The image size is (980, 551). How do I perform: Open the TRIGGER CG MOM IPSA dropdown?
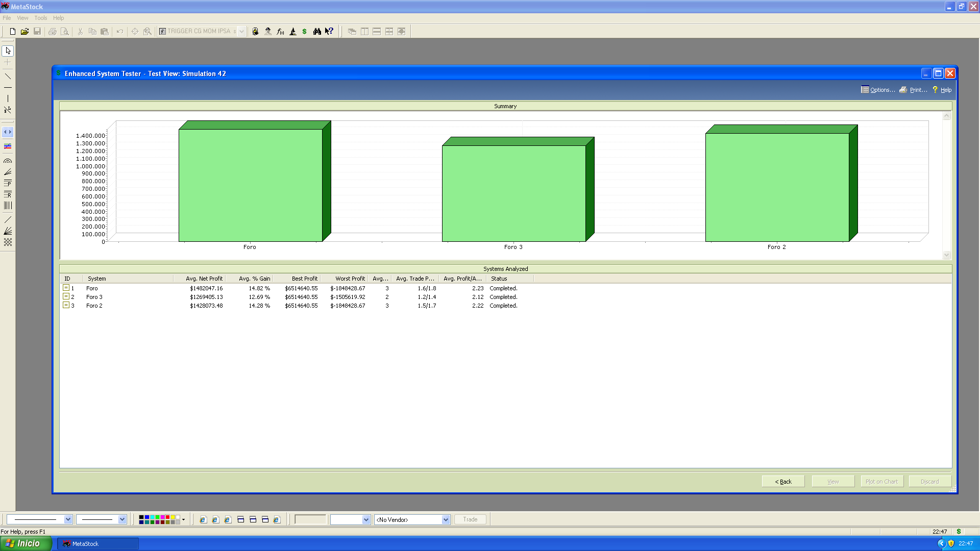click(x=242, y=31)
